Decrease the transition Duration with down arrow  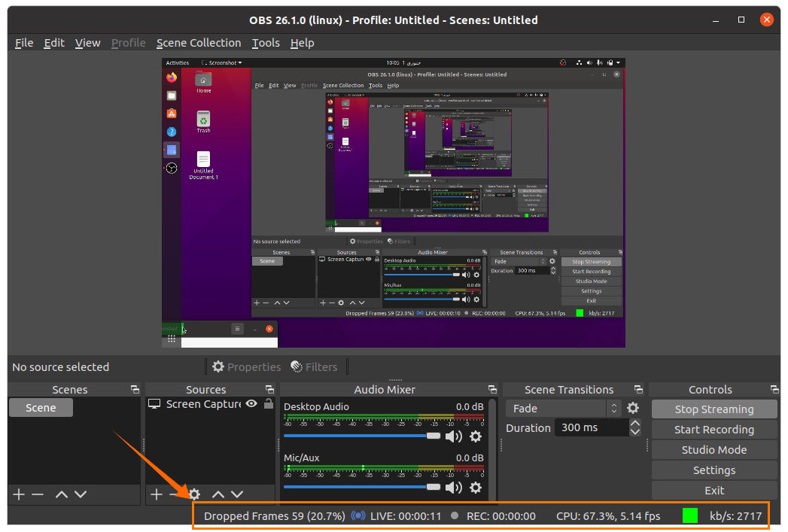[x=635, y=431]
